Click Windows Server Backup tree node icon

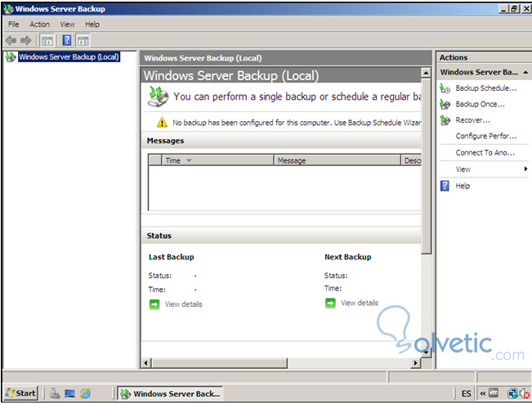coord(11,56)
